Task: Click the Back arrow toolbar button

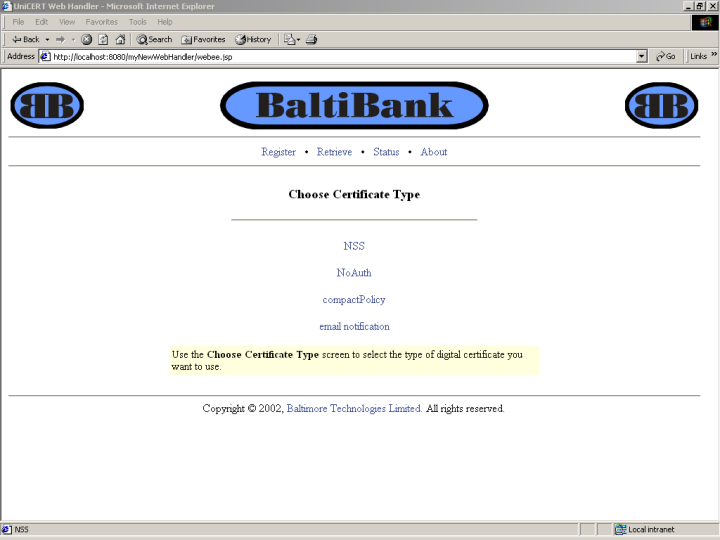Action: click(25, 39)
